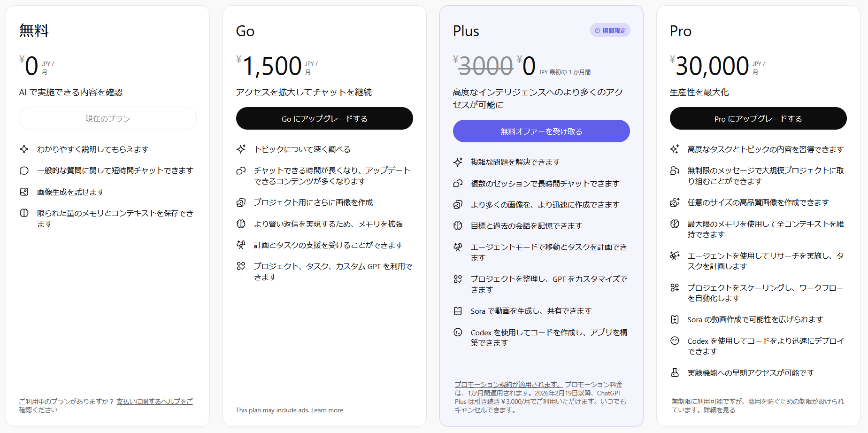Viewport: 868px width, 433px height.
Task: Open the プロモーション規約が適用されます link
Action: pos(508,385)
